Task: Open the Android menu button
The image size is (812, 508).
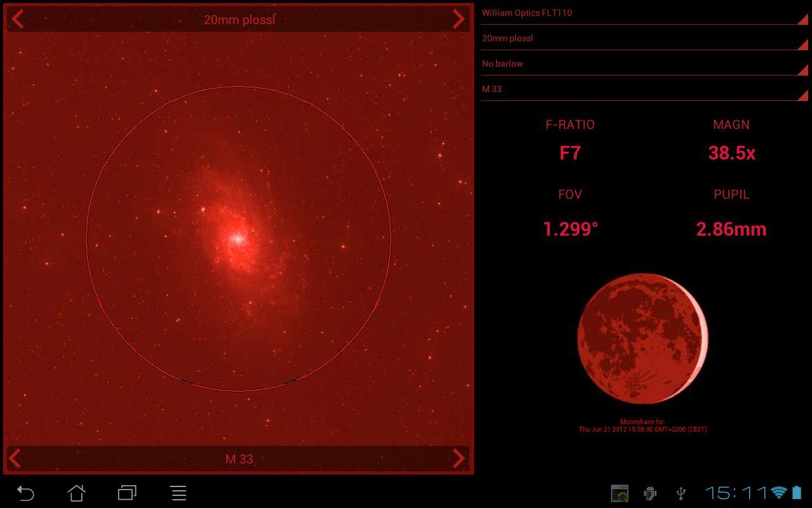Action: (179, 493)
